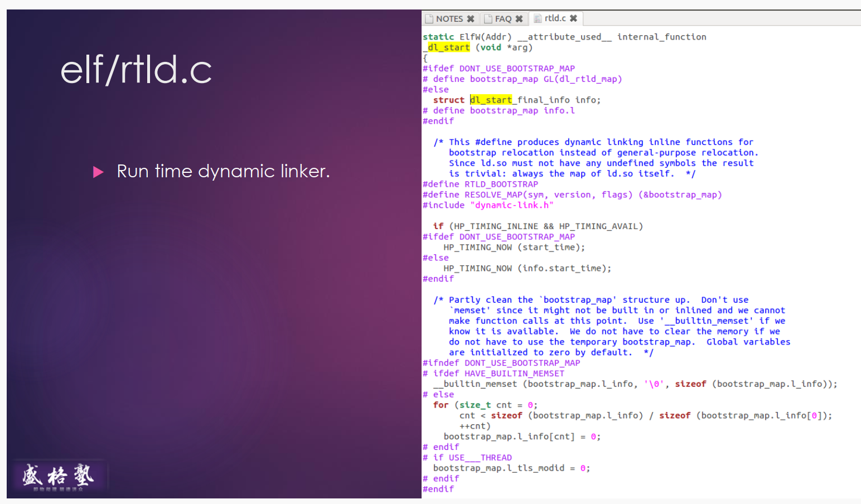Click the pink bullet arrow on the slide
The width and height of the screenshot is (861, 504).
[98, 172]
